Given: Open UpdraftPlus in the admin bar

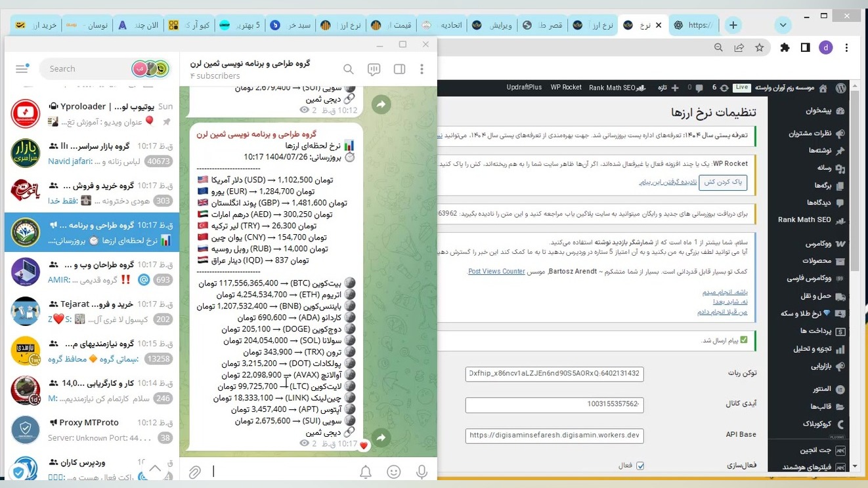Looking at the screenshot, I should 524,88.
